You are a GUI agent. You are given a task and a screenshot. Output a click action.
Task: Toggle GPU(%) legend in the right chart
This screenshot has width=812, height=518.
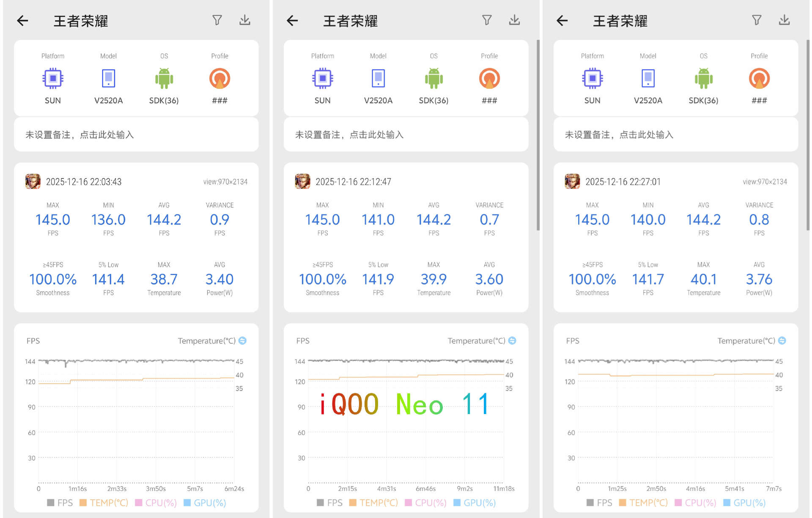point(744,503)
